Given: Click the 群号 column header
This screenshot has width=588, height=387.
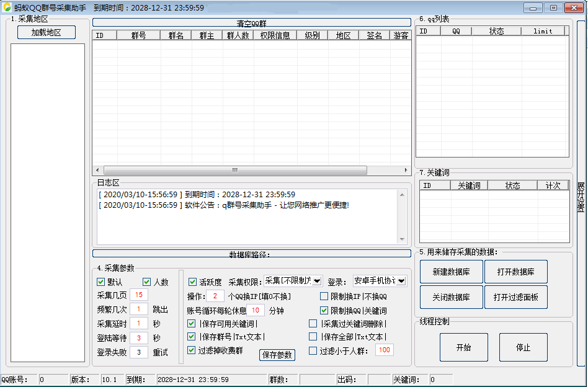Looking at the screenshot, I should pyautogui.click(x=139, y=35).
